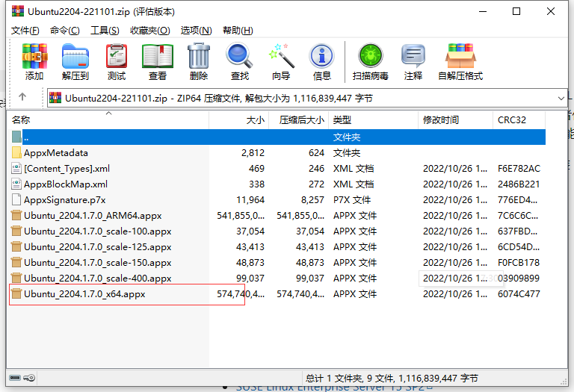Open the Info (信息) icon
This screenshot has width=574, height=392.
[x=322, y=56]
